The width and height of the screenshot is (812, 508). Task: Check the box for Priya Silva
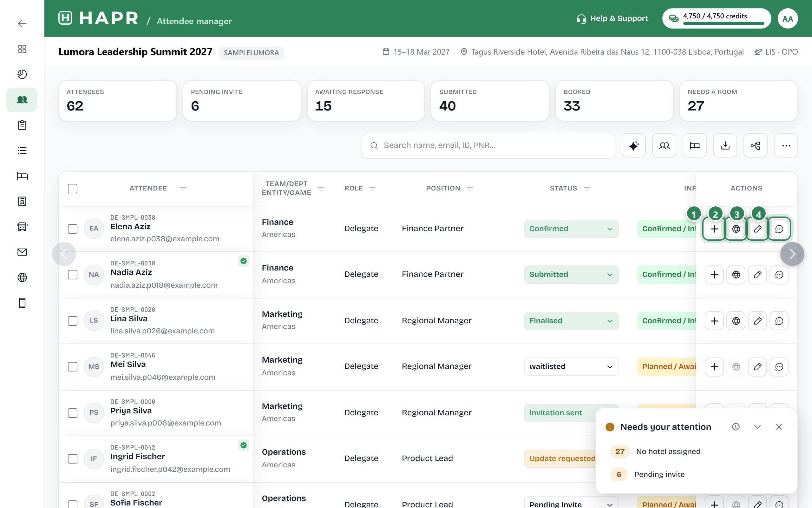(x=72, y=413)
